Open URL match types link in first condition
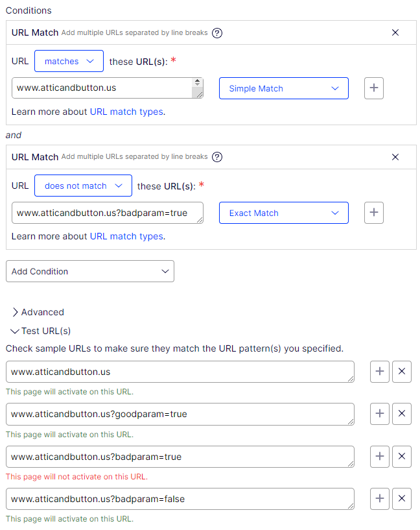Image resolution: width=420 pixels, height=530 pixels. [x=126, y=112]
